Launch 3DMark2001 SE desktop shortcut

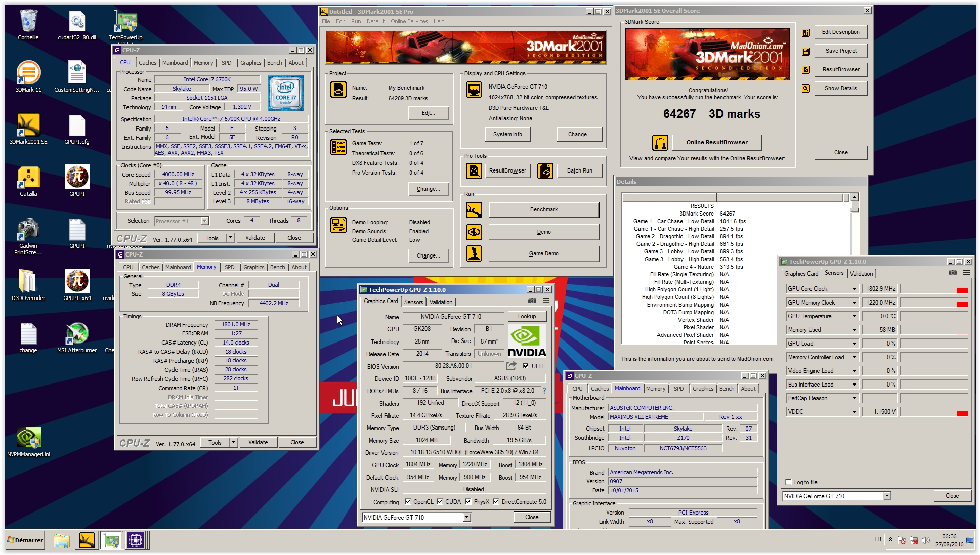(x=28, y=129)
